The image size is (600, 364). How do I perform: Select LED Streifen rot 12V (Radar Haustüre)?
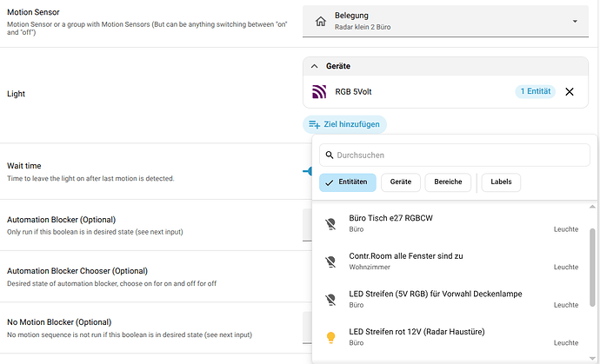[x=450, y=337]
